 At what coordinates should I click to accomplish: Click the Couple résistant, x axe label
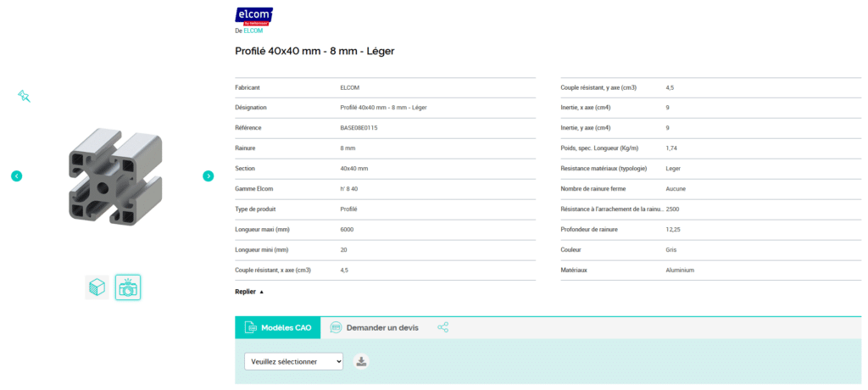point(273,270)
